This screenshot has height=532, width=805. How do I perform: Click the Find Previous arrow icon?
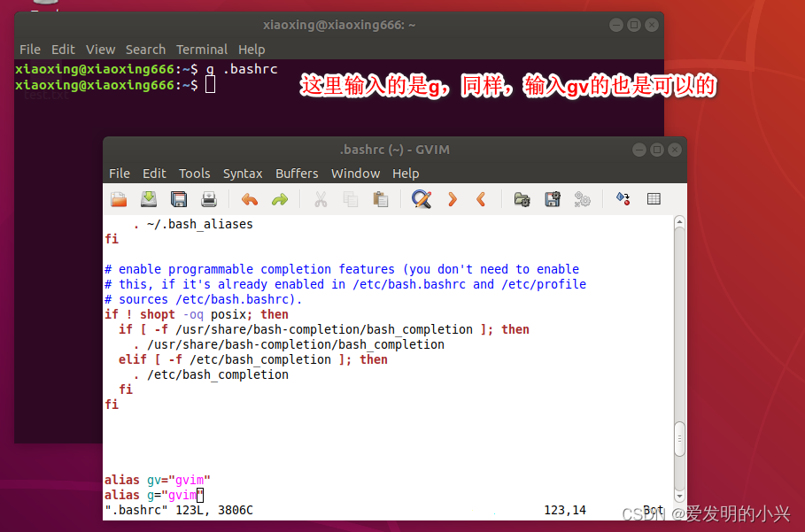(x=481, y=199)
